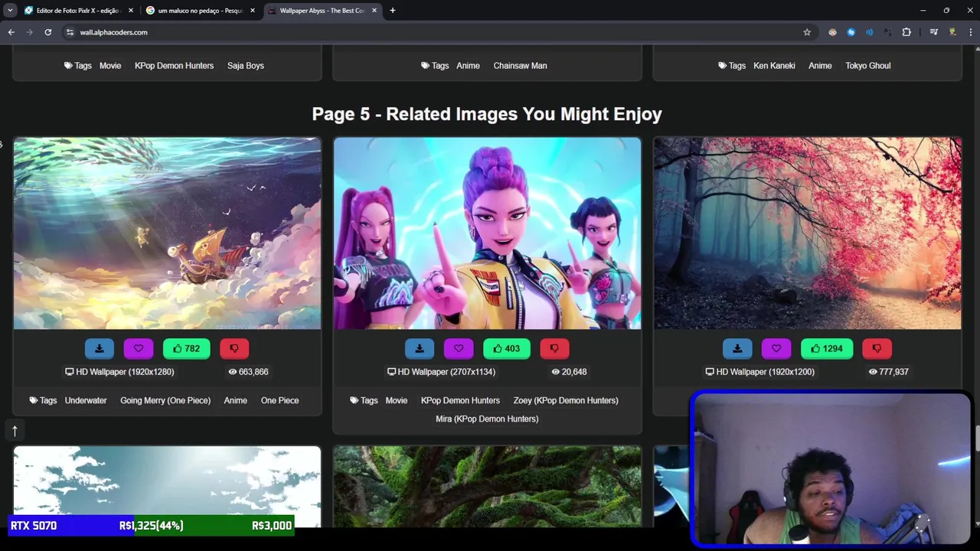Click the 777,937 view count

pos(888,372)
